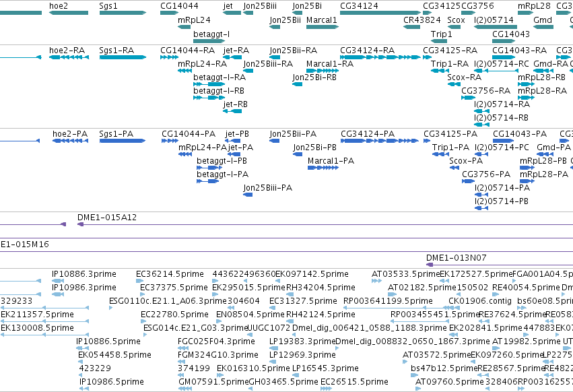Click the mRpL24 gene label
This screenshot has width=573, height=392.
(194, 20)
